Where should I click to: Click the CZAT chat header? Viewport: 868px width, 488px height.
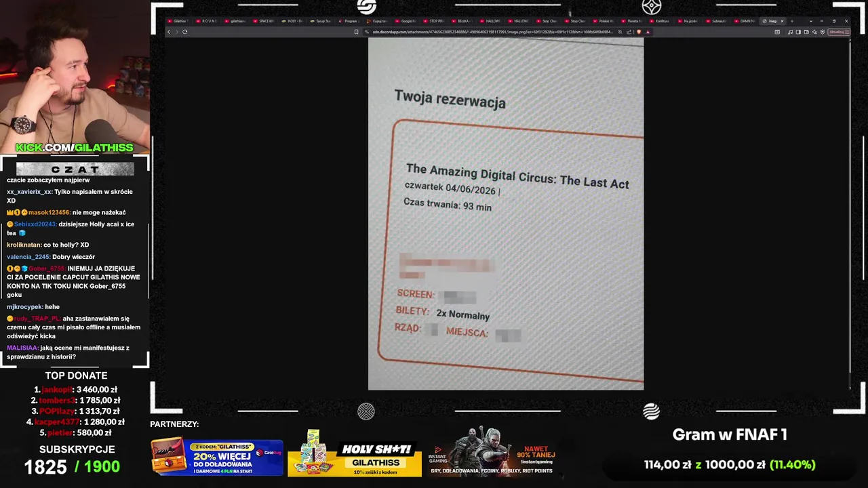[75, 169]
